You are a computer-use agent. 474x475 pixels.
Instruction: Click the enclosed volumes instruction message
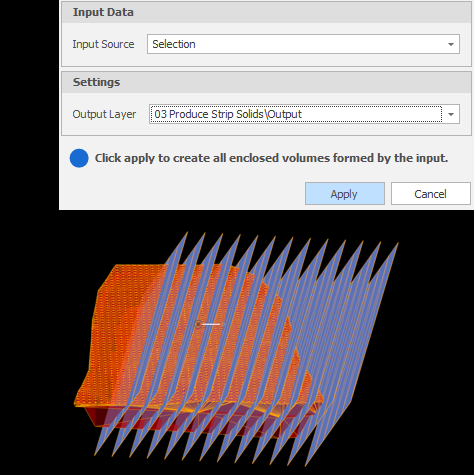click(x=271, y=158)
